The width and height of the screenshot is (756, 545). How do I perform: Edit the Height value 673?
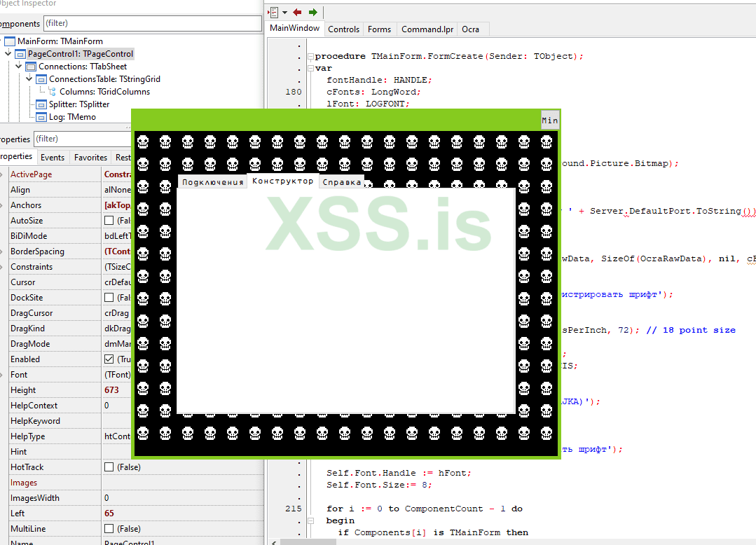tap(111, 390)
